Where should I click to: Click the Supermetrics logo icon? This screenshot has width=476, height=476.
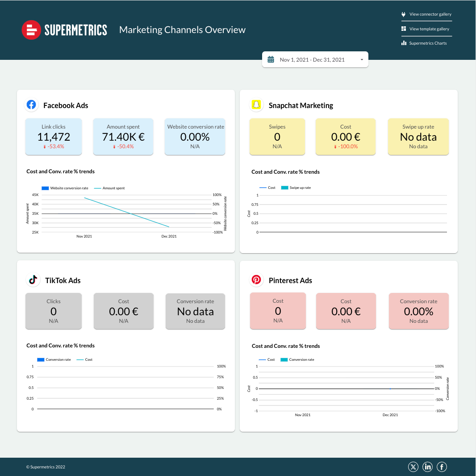pyautogui.click(x=31, y=30)
